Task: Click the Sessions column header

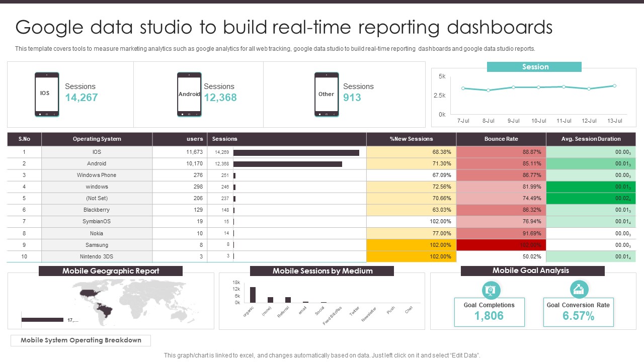Action: point(287,139)
